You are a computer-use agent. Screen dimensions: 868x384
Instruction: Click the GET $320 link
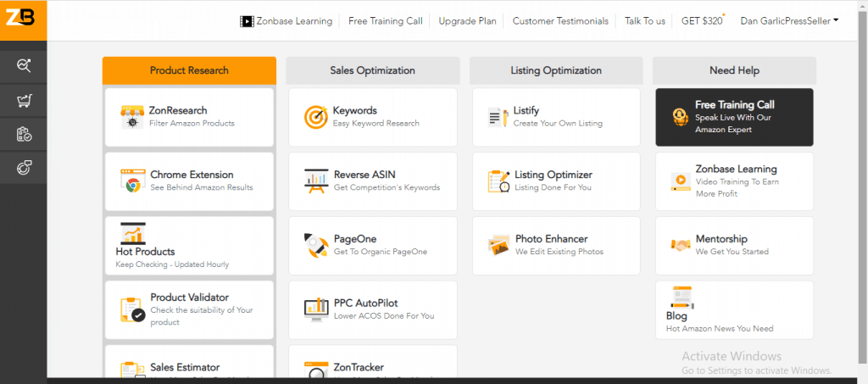tap(702, 21)
